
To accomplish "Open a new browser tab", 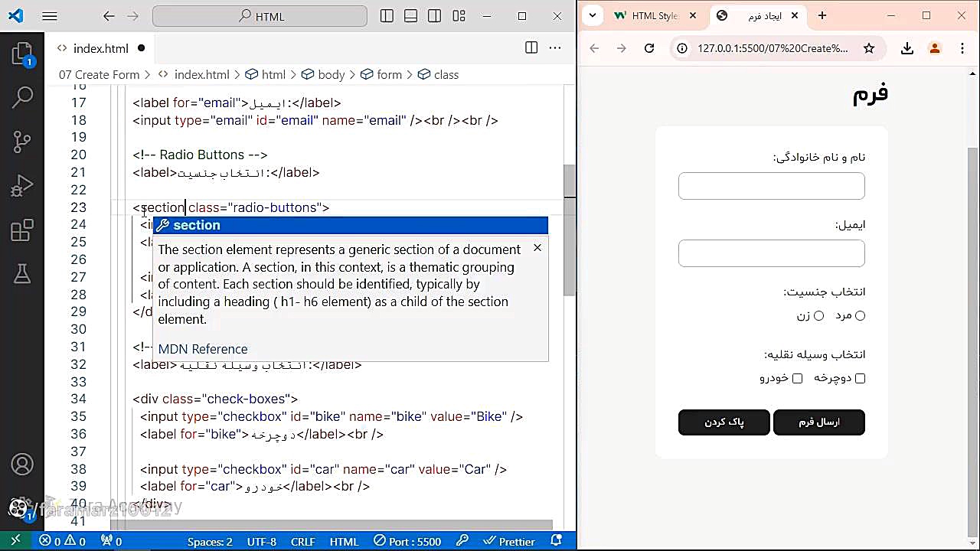I will (x=822, y=15).
